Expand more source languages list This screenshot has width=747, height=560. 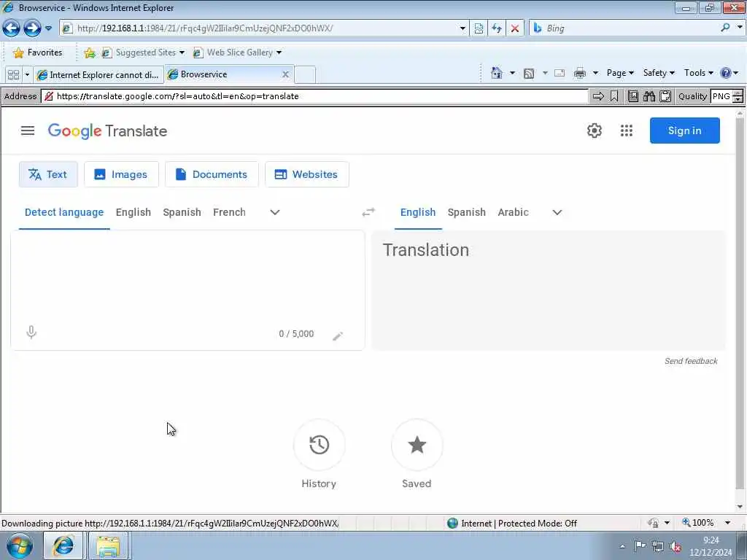click(275, 212)
